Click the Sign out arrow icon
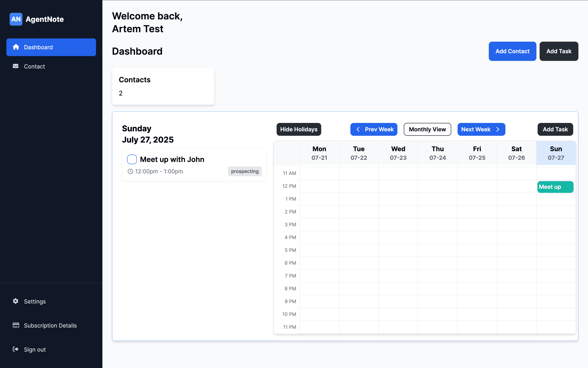 click(x=16, y=349)
